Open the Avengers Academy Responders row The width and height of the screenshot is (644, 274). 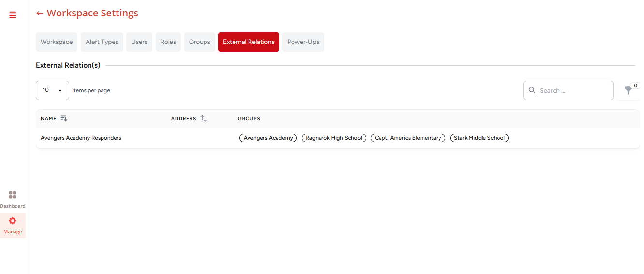81,138
